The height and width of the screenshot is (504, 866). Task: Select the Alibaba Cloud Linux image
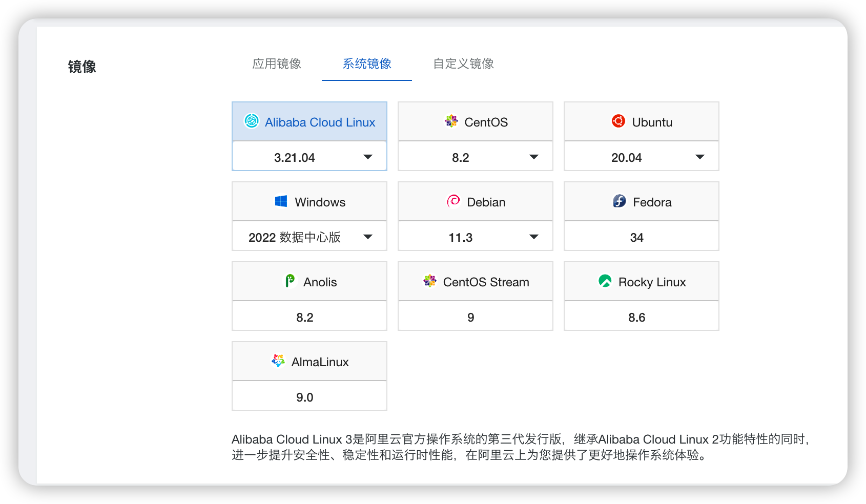click(310, 122)
